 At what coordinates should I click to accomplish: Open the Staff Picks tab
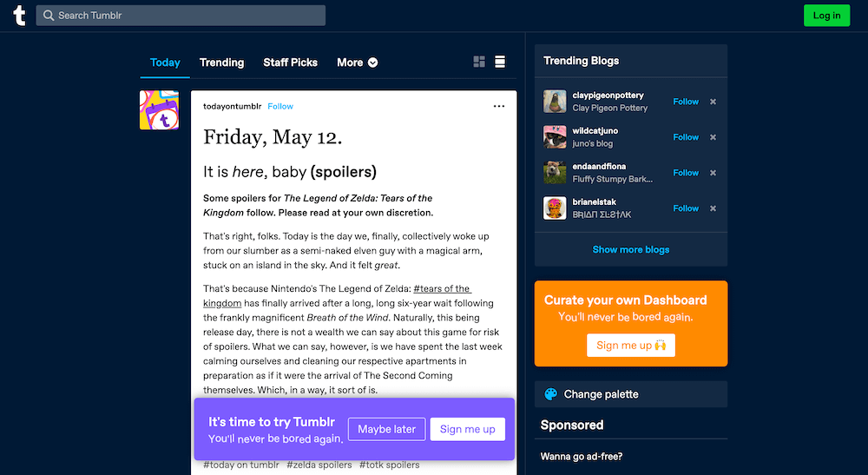(x=290, y=63)
